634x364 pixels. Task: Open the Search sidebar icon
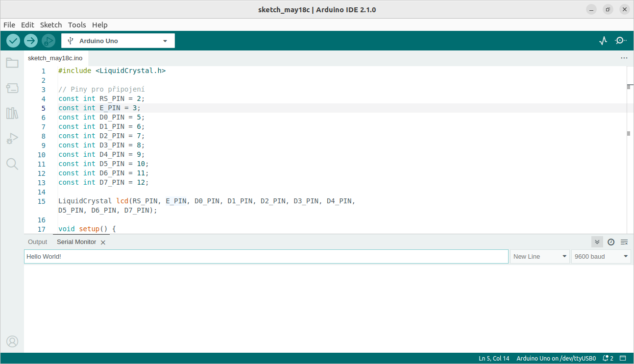[x=12, y=164]
